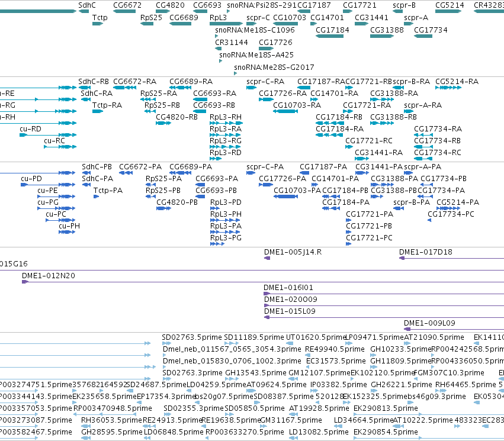Click the scpr-A gene label
504x441 pixels.
pos(416,18)
